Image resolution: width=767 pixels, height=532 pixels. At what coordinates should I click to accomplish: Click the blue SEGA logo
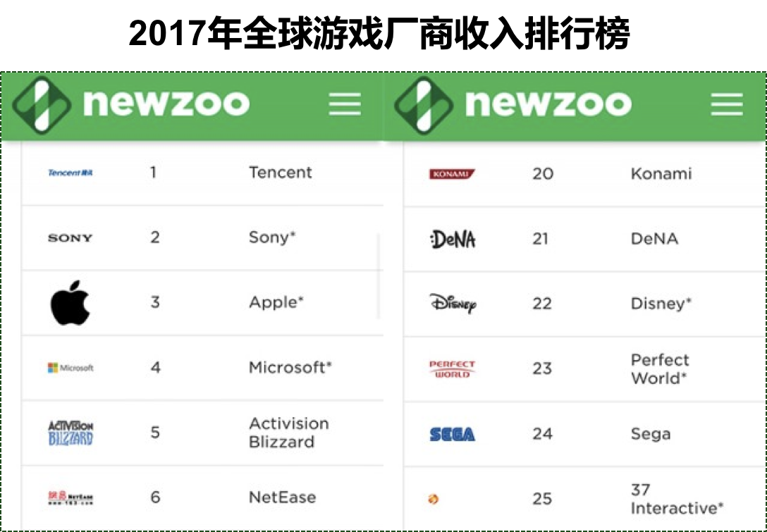[452, 434]
